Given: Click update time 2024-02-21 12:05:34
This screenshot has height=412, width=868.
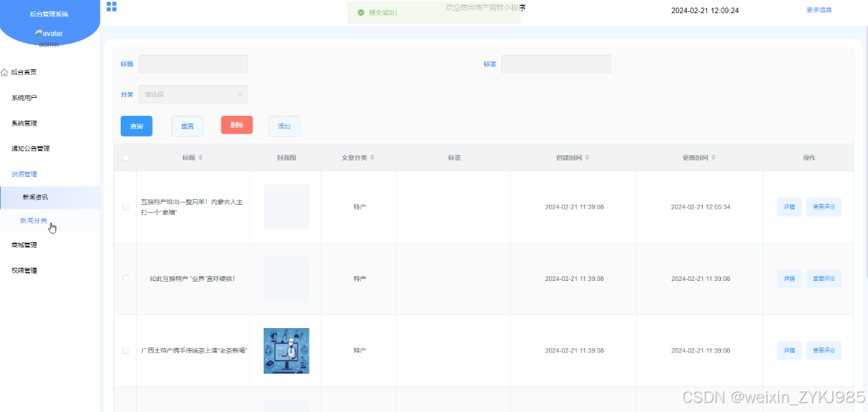Looking at the screenshot, I should (x=701, y=207).
